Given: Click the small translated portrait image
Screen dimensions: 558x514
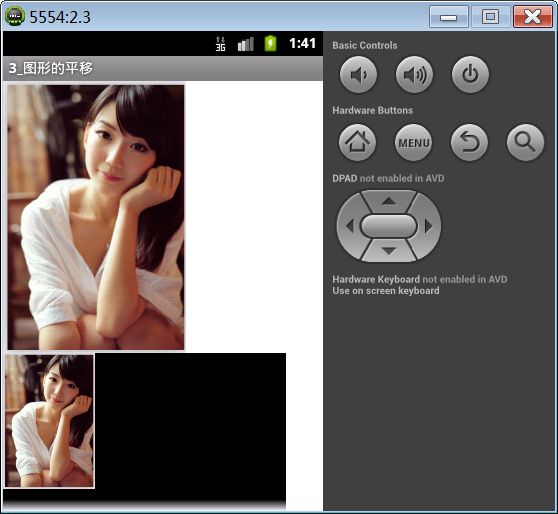Looking at the screenshot, I should coord(49,421).
